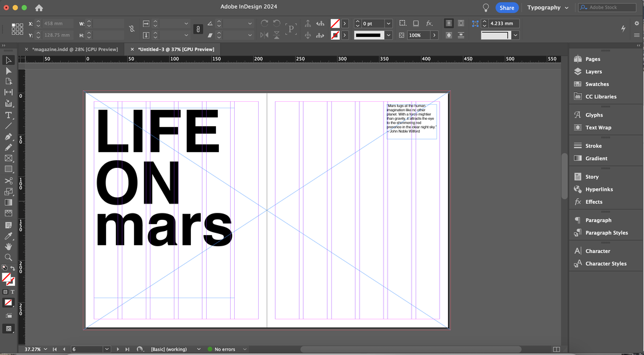Toggle constrain proportions for width and height
The height and width of the screenshot is (355, 644).
(x=131, y=29)
